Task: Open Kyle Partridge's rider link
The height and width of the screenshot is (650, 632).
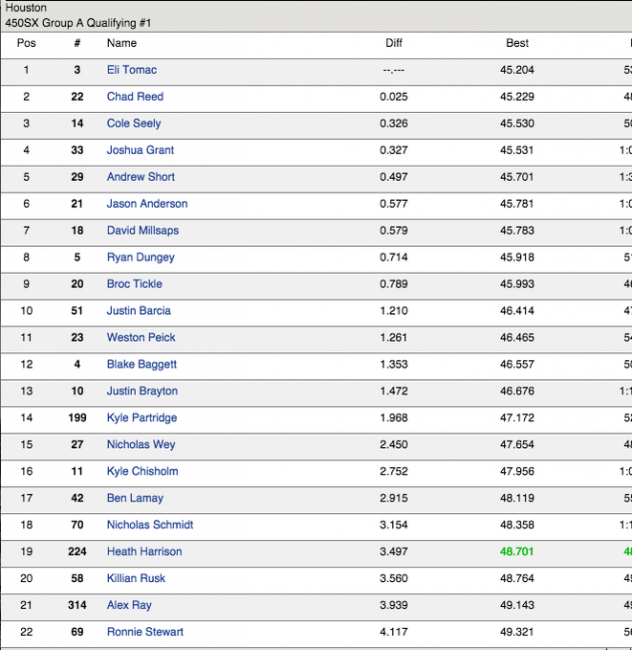Action: pyautogui.click(x=142, y=418)
